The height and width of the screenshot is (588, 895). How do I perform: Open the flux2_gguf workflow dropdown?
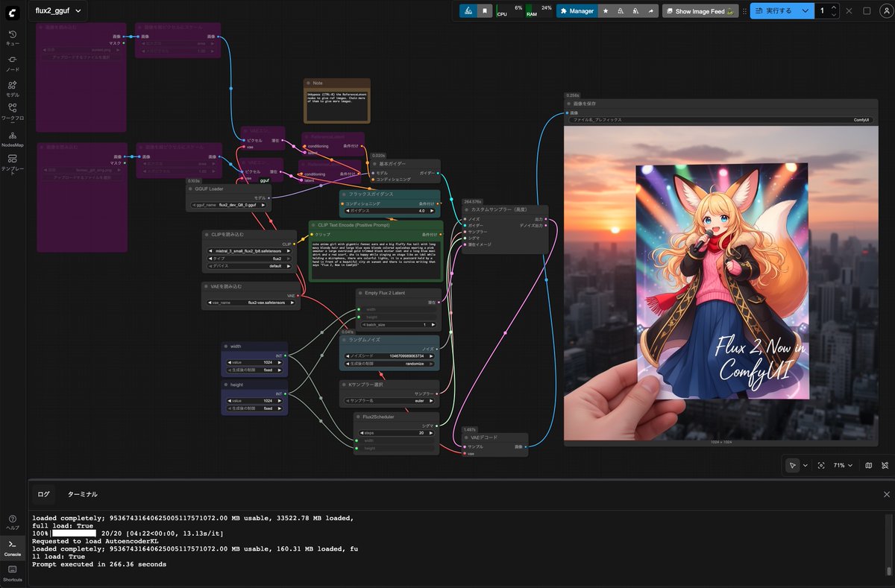[x=57, y=11]
